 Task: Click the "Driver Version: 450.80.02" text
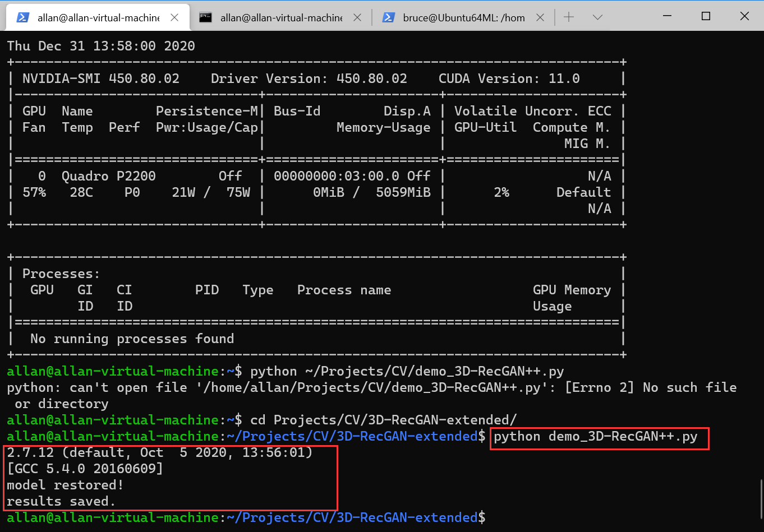pos(309,78)
